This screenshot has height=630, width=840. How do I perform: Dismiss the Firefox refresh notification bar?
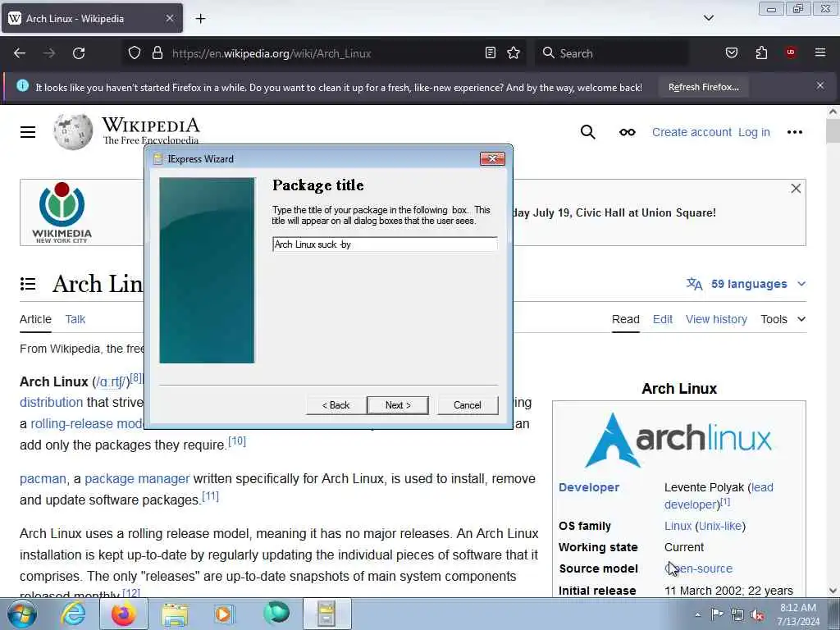click(820, 85)
